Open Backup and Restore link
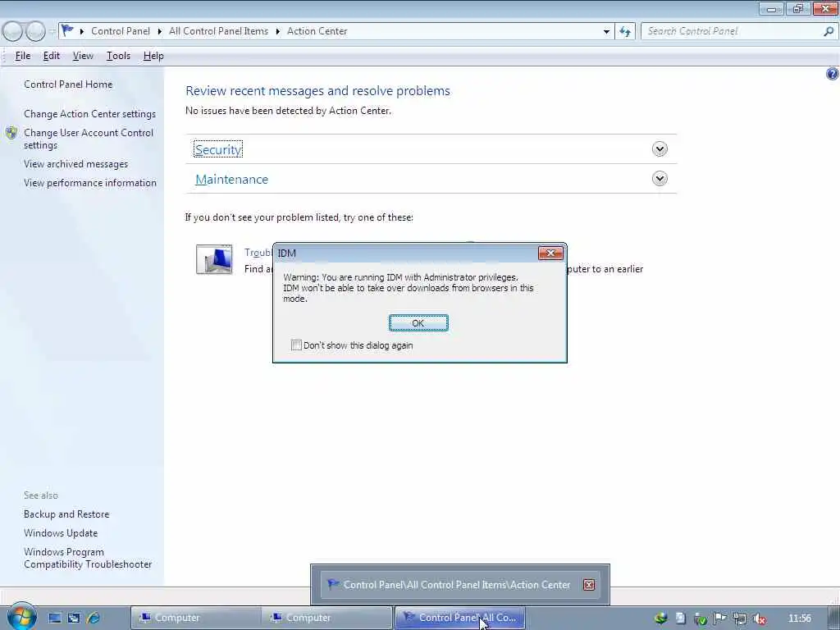This screenshot has height=630, width=840. 66,514
